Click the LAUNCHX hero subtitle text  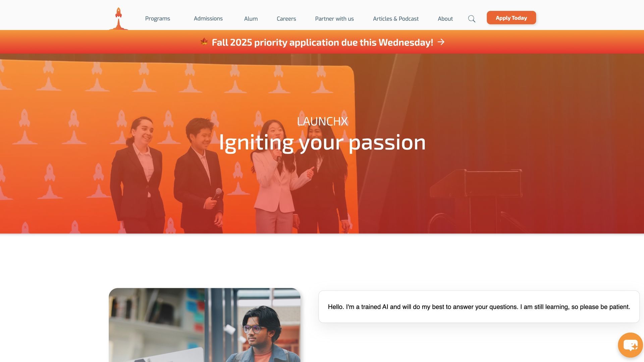322,121
